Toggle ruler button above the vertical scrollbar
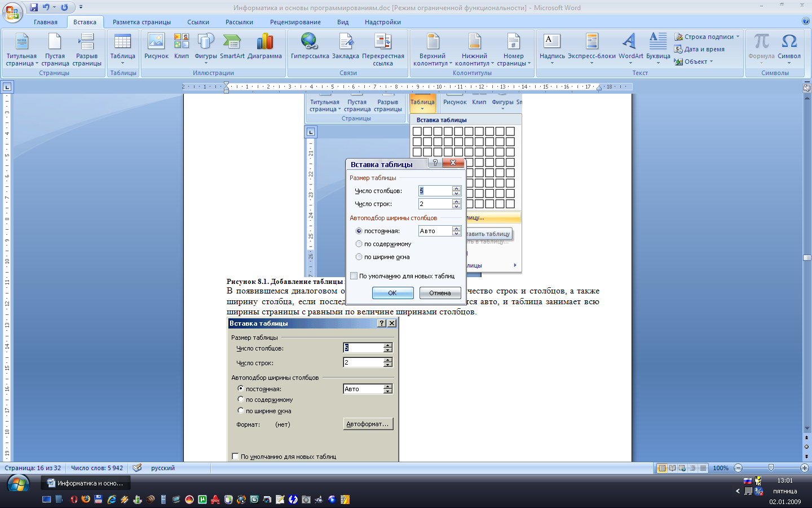Image resolution: width=812 pixels, height=508 pixels. coord(807,87)
